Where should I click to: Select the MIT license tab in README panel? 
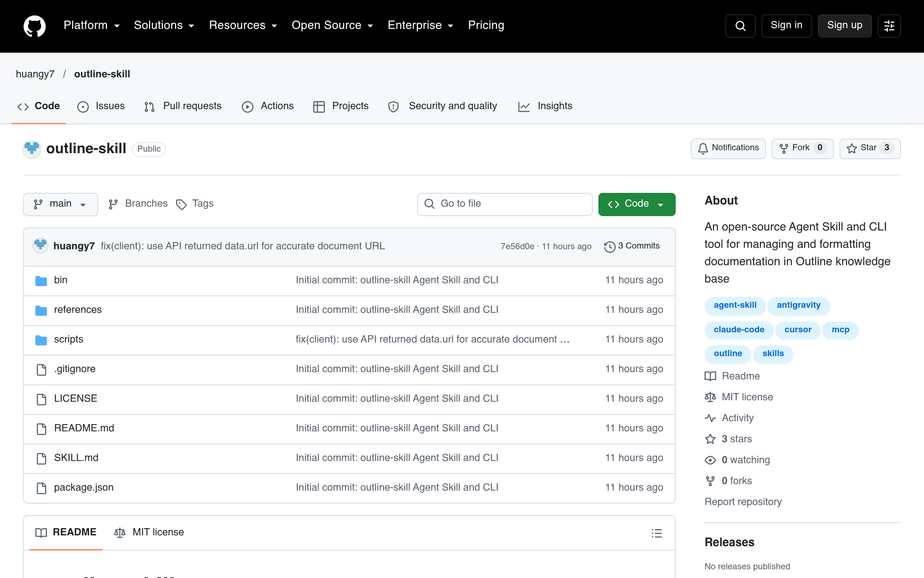click(149, 532)
